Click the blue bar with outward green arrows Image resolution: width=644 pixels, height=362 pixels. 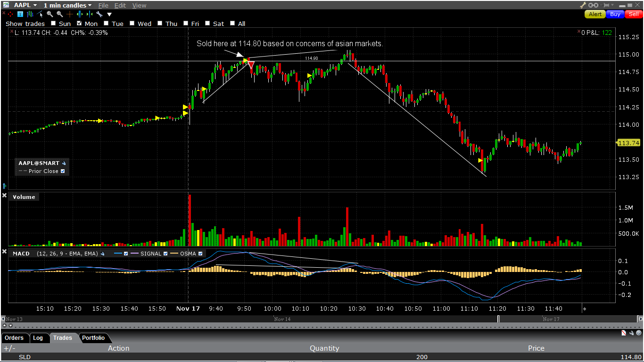[x=80, y=14]
